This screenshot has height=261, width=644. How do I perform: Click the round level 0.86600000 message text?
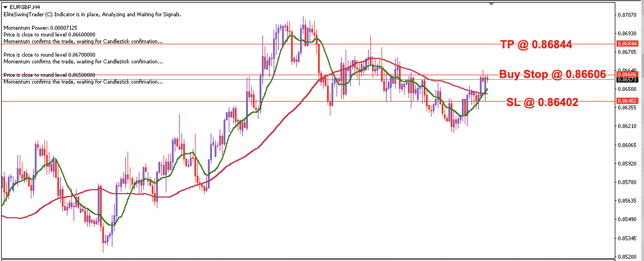[x=49, y=35]
